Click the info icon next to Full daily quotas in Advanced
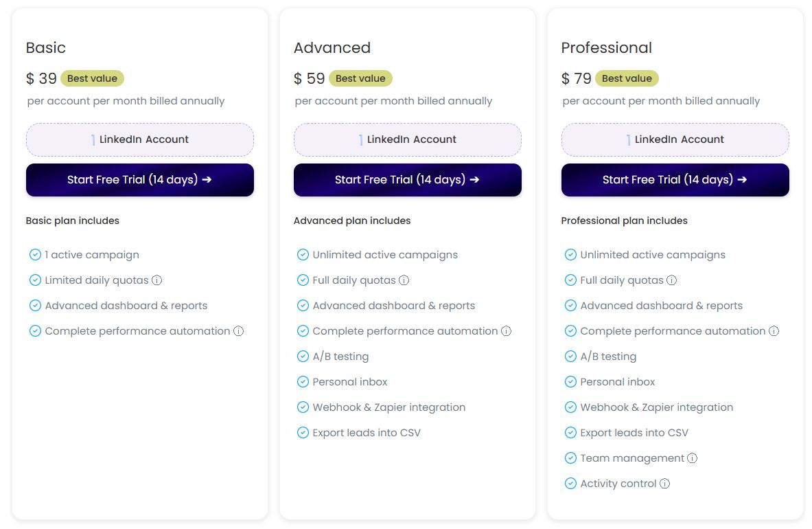 pyautogui.click(x=402, y=280)
